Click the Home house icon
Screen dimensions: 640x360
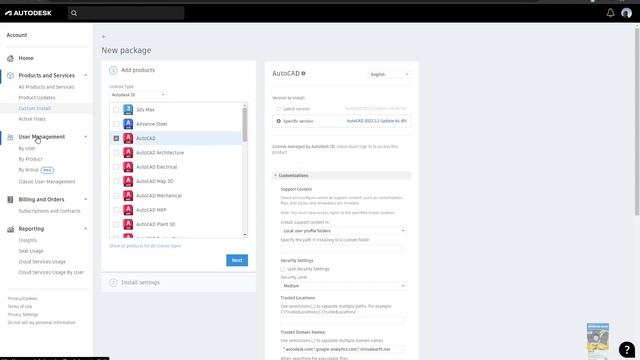(x=10, y=58)
